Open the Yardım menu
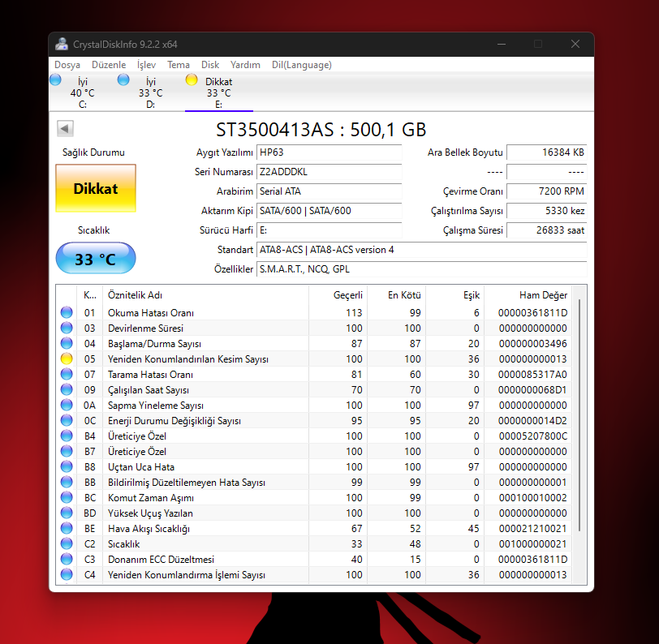Viewport: 659px width, 644px height. click(x=245, y=65)
